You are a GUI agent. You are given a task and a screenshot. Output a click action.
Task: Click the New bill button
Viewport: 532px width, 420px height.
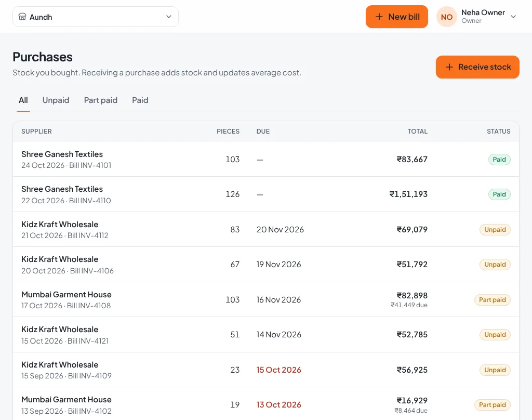[x=396, y=17]
